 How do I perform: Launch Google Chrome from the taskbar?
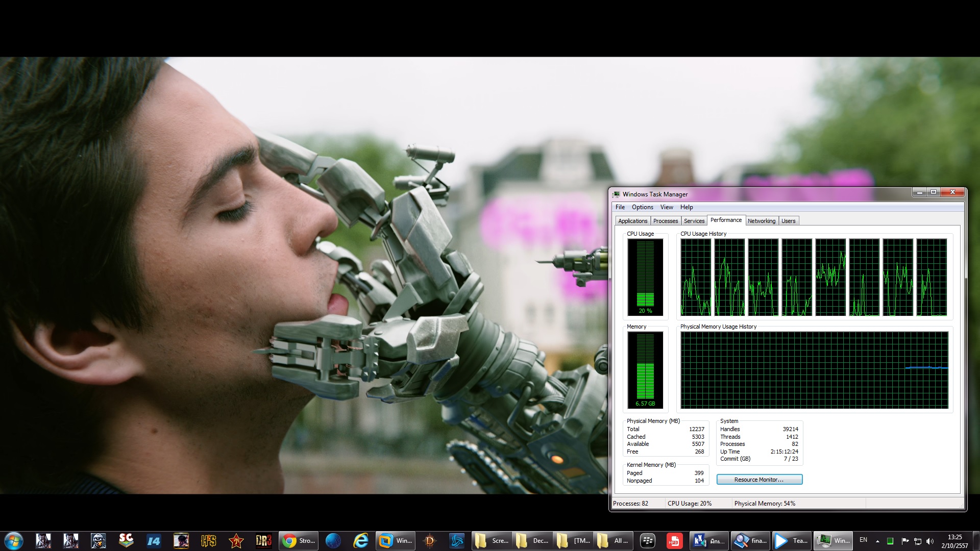(299, 541)
